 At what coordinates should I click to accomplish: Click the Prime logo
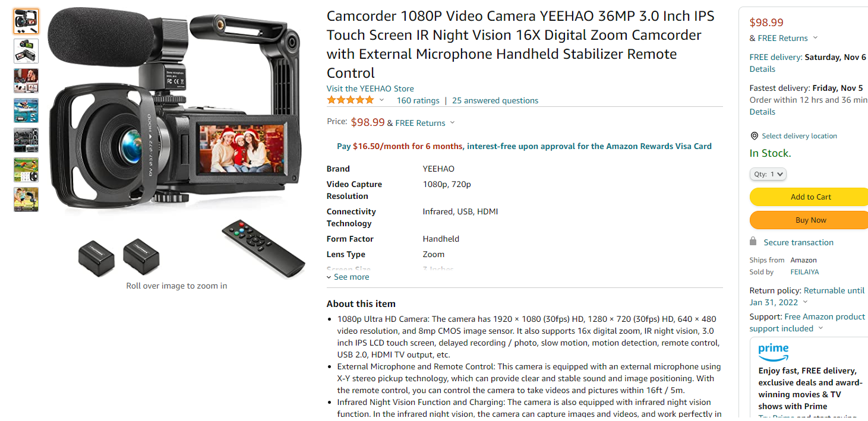774,352
